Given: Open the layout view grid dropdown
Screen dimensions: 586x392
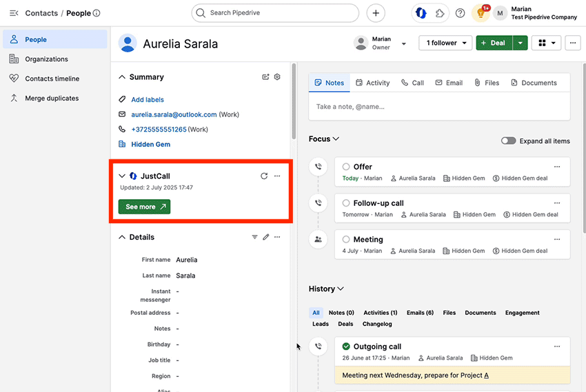Looking at the screenshot, I should pos(547,43).
